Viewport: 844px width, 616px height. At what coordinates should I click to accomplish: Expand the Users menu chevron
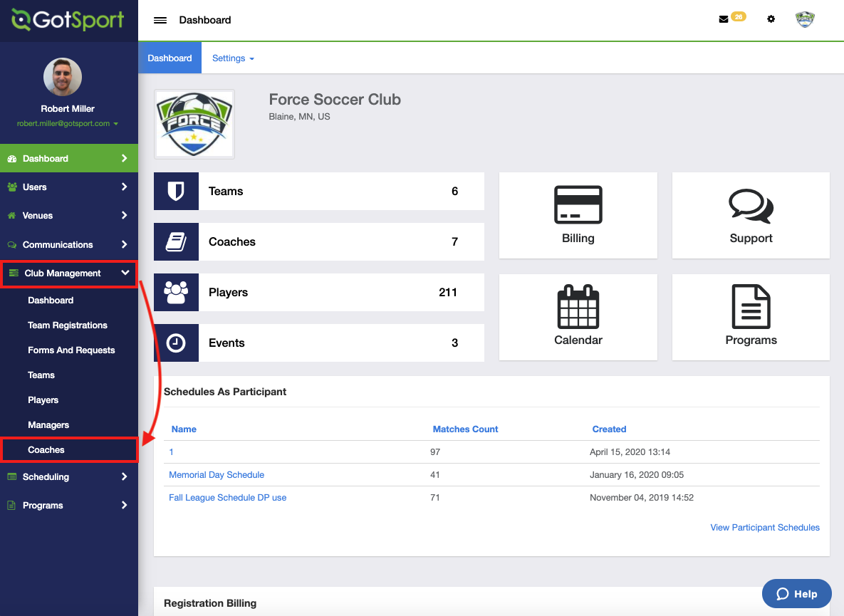pos(125,187)
